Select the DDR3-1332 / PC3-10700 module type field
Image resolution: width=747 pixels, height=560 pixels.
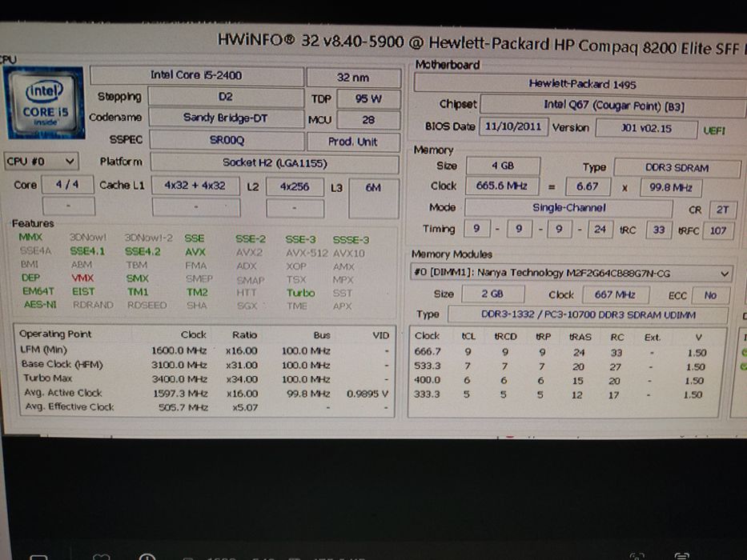tap(588, 314)
